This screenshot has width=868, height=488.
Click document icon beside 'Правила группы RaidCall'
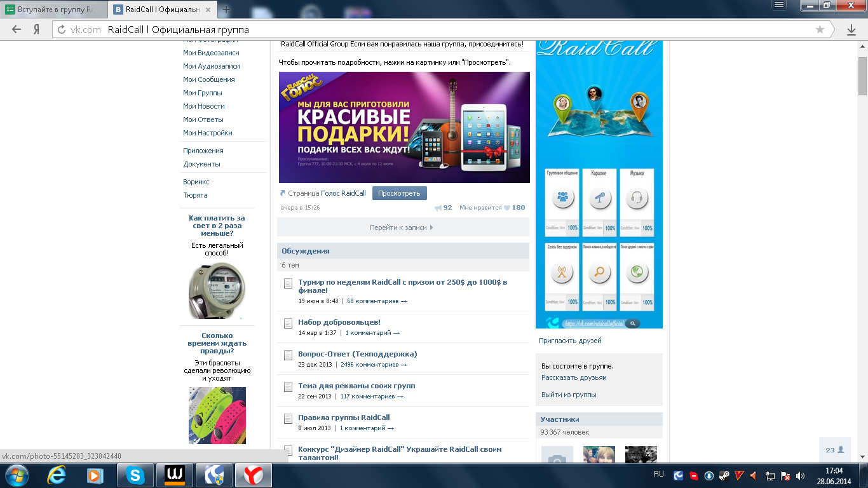pyautogui.click(x=288, y=419)
